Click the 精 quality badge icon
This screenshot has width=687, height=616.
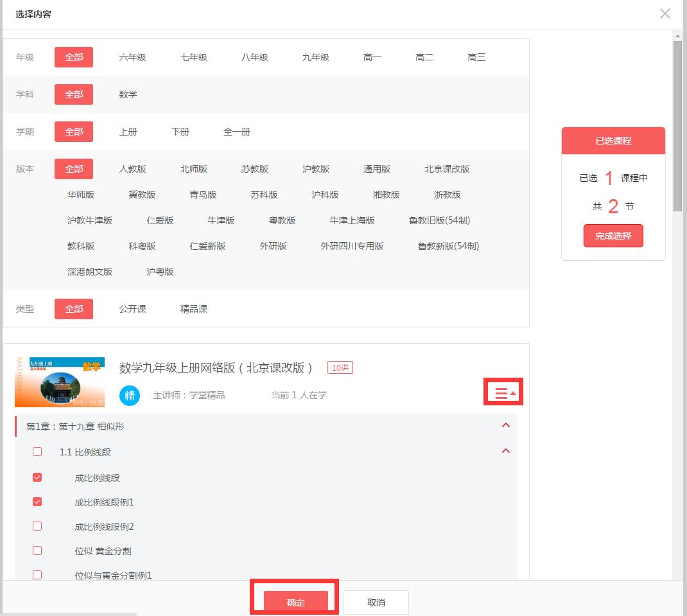(x=130, y=396)
